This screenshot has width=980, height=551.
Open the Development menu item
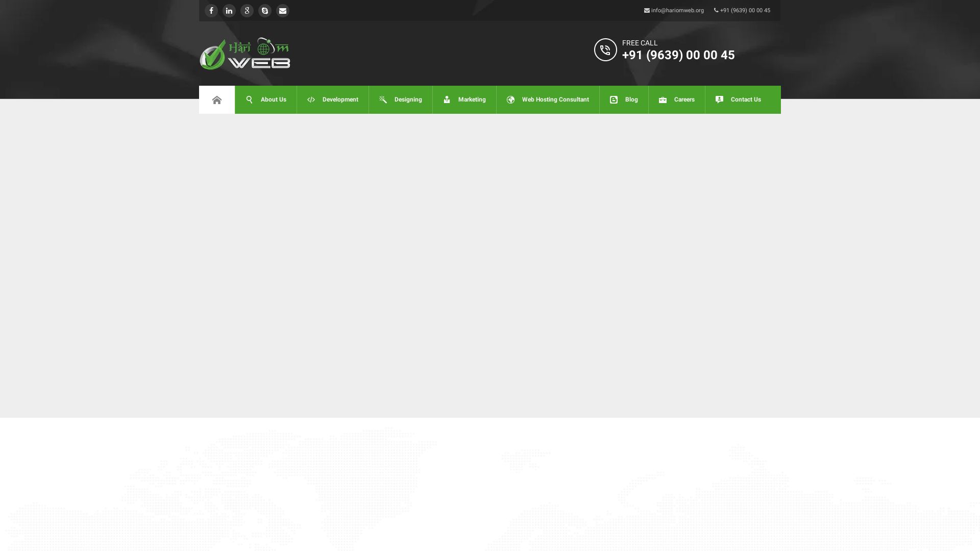333,100
